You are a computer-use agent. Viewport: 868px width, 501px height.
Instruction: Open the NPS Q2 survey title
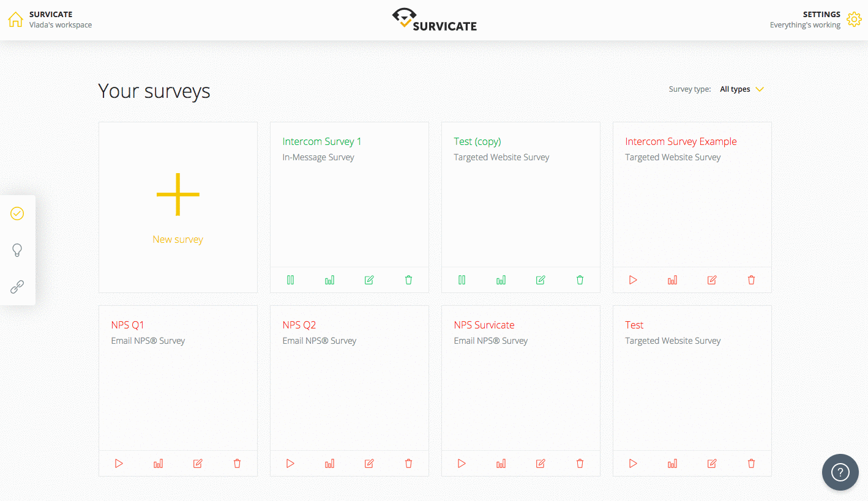(299, 325)
